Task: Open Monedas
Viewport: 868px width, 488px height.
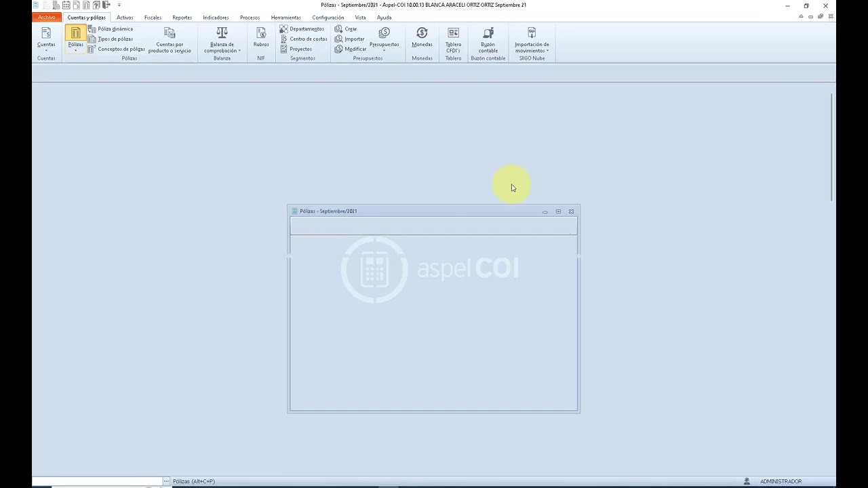Action: tap(422, 37)
